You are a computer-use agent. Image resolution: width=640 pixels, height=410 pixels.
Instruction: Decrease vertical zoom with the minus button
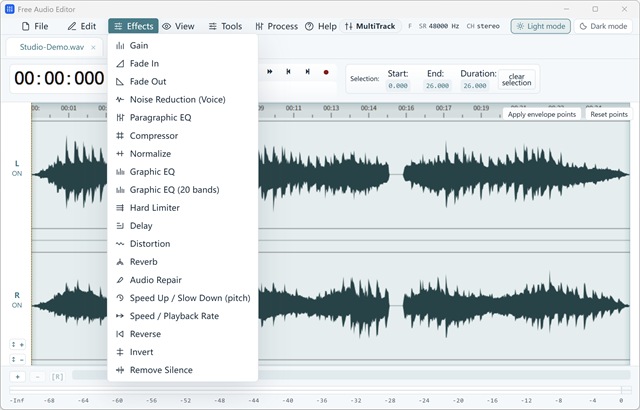coord(17,359)
